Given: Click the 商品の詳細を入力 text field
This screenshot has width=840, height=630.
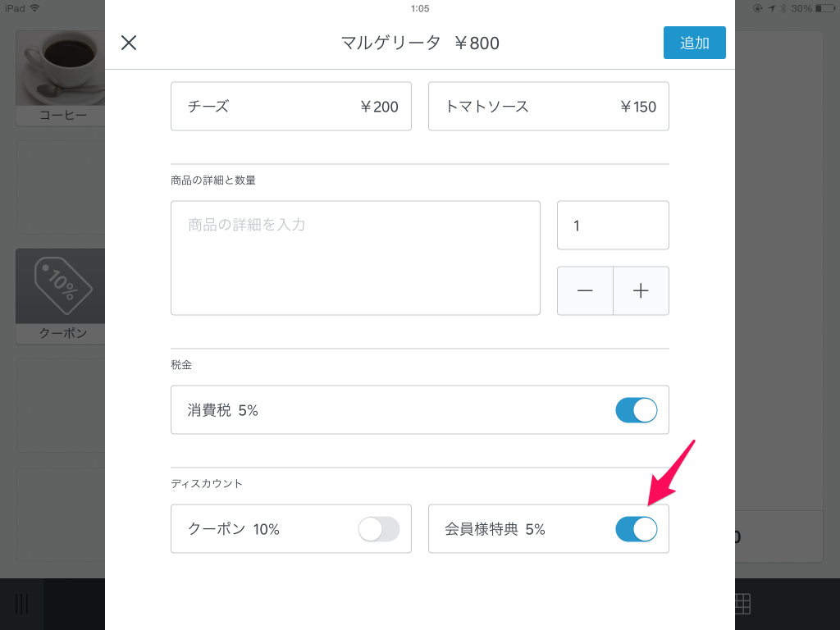Looking at the screenshot, I should coord(355,258).
